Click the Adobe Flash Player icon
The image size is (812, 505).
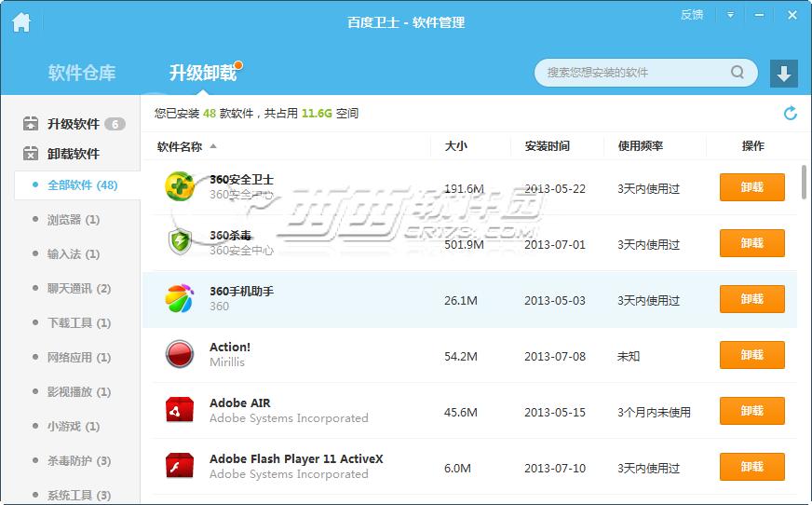[179, 466]
